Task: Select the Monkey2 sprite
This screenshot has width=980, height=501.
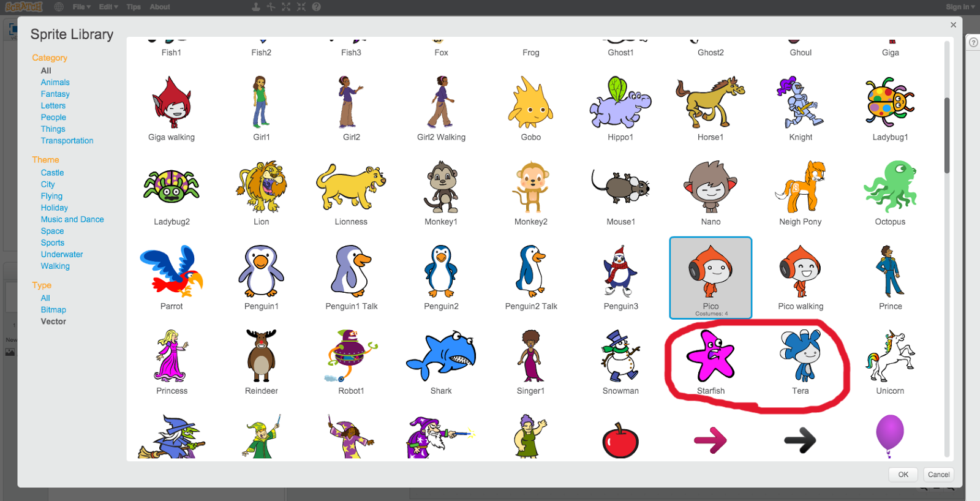Action: click(531, 192)
